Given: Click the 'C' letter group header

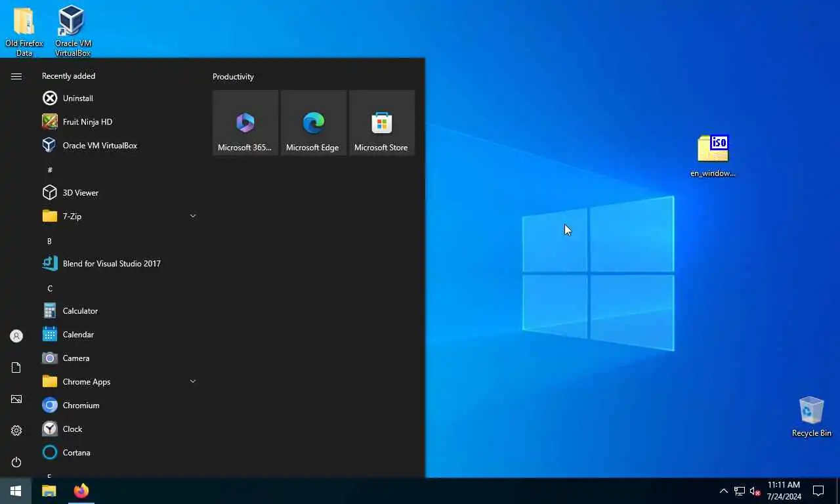Looking at the screenshot, I should coord(50,288).
